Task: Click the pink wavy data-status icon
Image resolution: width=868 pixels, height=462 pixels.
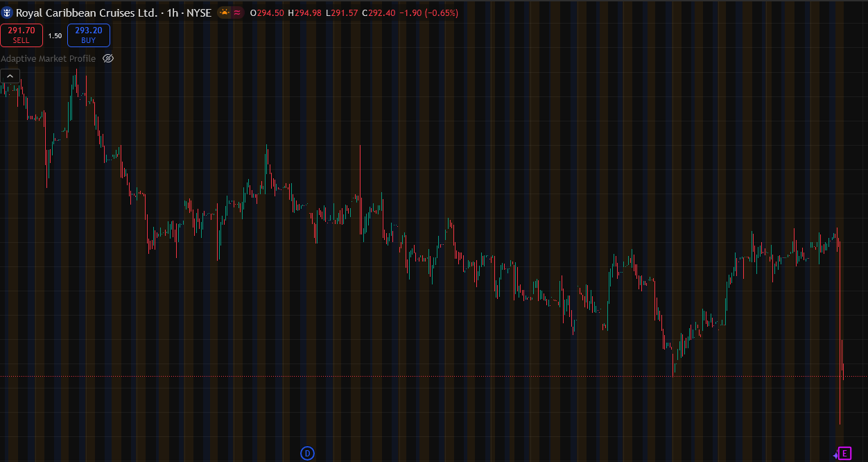Action: click(237, 12)
